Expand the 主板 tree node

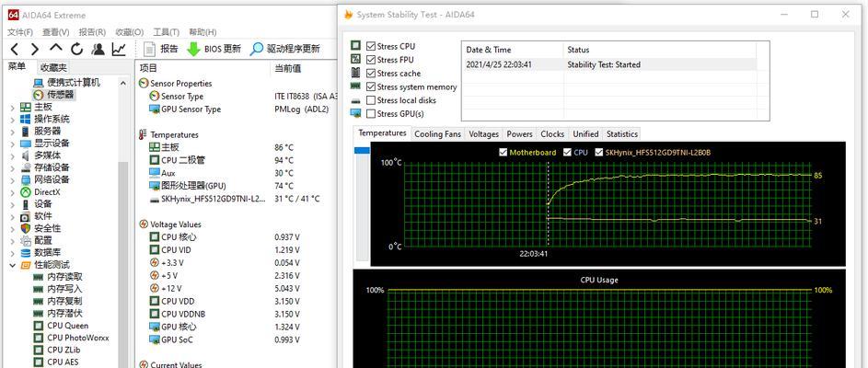tap(12, 108)
